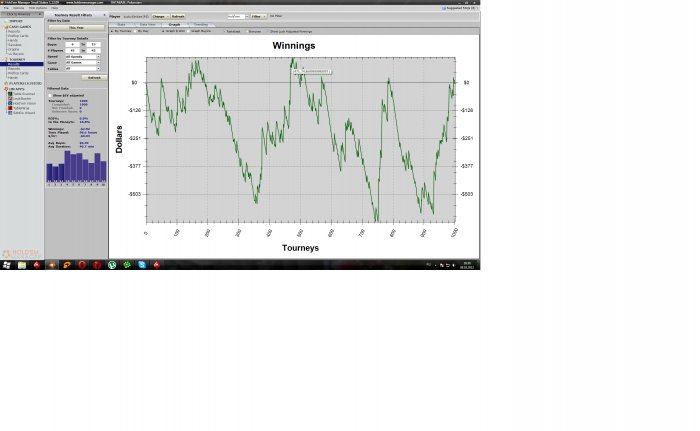Click the Tourney section icon in sidebar

pyautogui.click(x=6, y=59)
